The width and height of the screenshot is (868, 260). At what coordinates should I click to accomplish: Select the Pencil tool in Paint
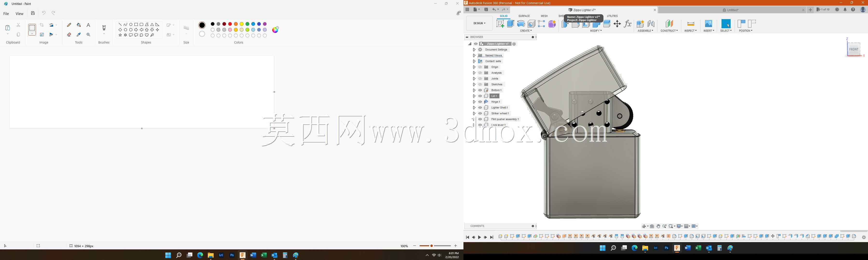(69, 25)
